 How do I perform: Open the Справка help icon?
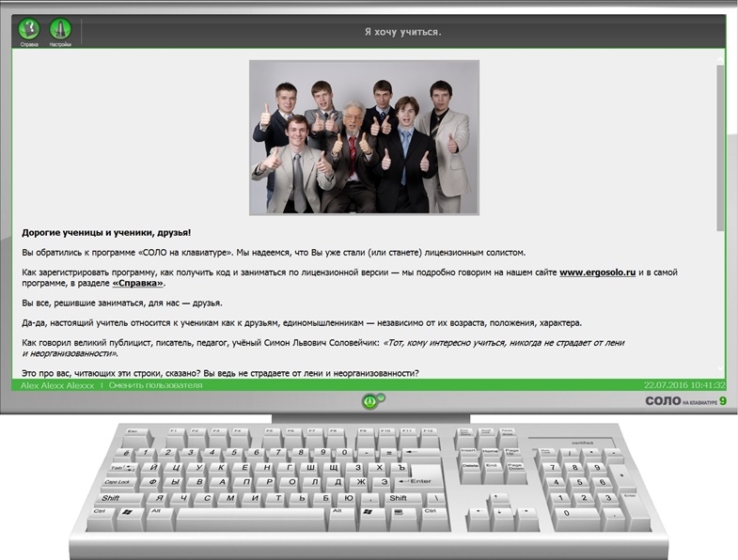click(29, 29)
